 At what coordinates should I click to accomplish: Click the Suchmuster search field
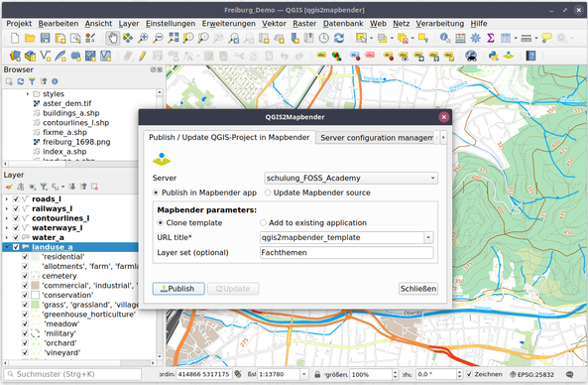[72, 374]
